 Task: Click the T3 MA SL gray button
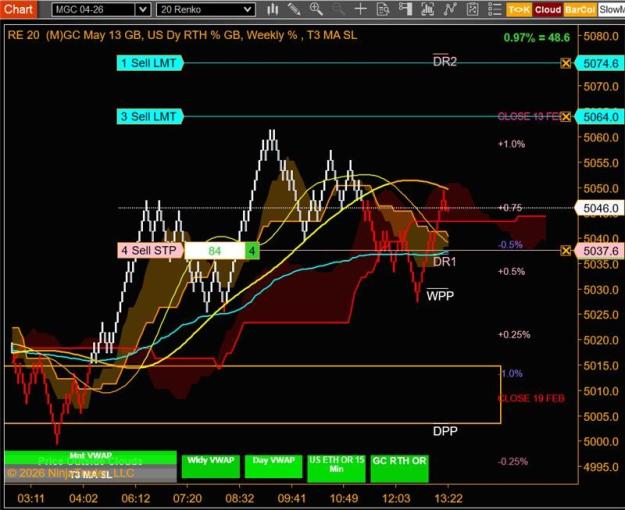click(x=90, y=475)
